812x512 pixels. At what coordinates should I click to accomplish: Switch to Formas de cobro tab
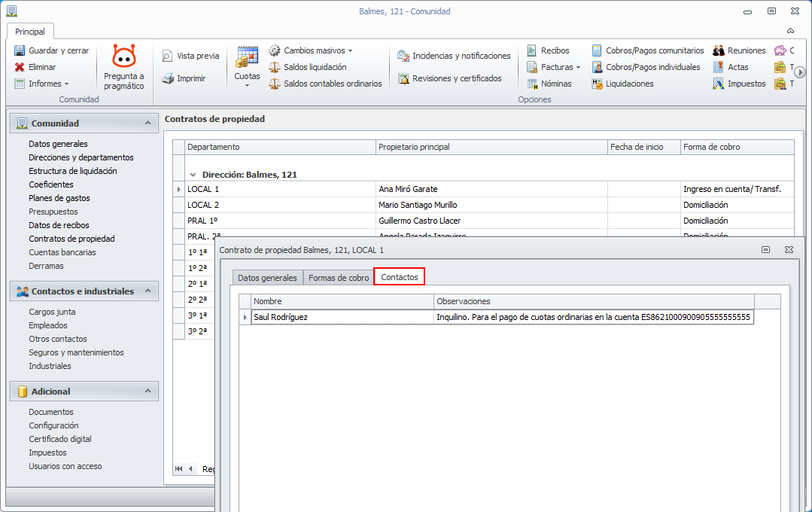(339, 278)
